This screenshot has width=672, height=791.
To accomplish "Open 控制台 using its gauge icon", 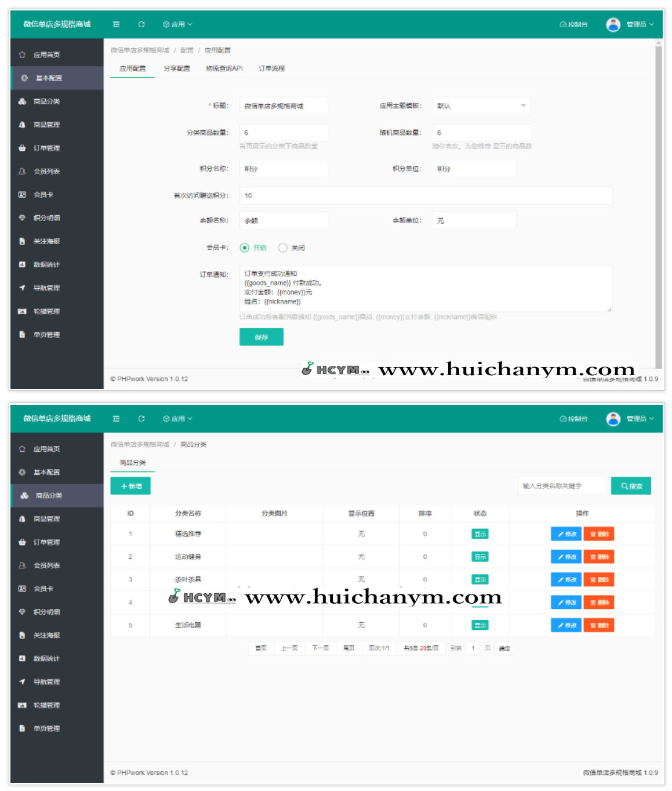I will click(x=573, y=24).
